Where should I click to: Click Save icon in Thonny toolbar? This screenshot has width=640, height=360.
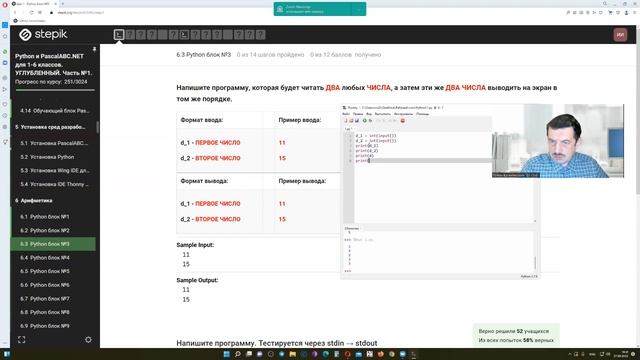pos(356,121)
